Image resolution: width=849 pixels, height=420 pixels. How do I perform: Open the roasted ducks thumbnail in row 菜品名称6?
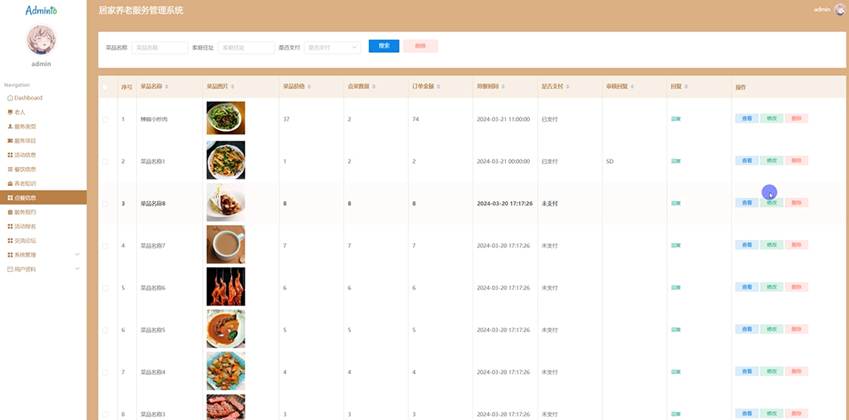tap(226, 287)
